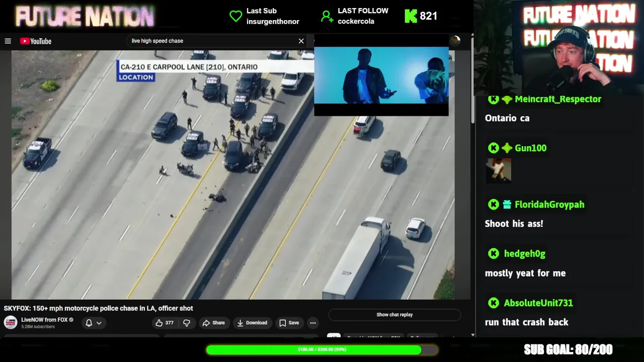Screen dimensions: 644x362
Task: Click the Last Follow person icon
Action: pyautogui.click(x=327, y=17)
